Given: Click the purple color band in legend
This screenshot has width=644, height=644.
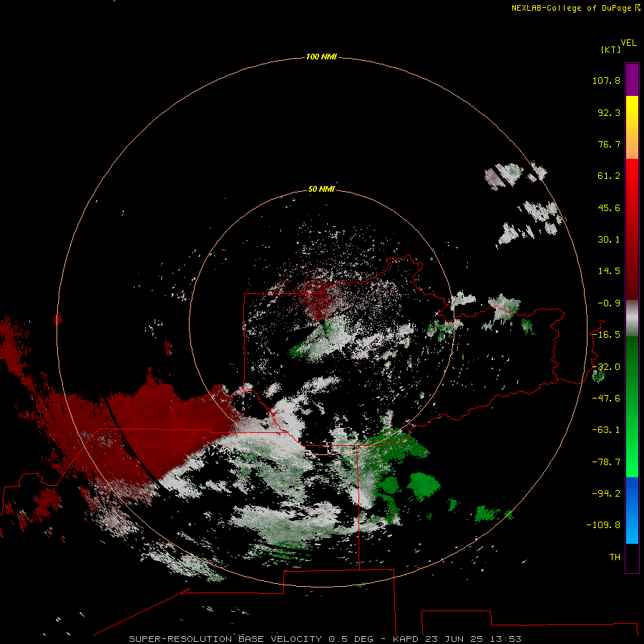Looking at the screenshot, I should pos(632,79).
